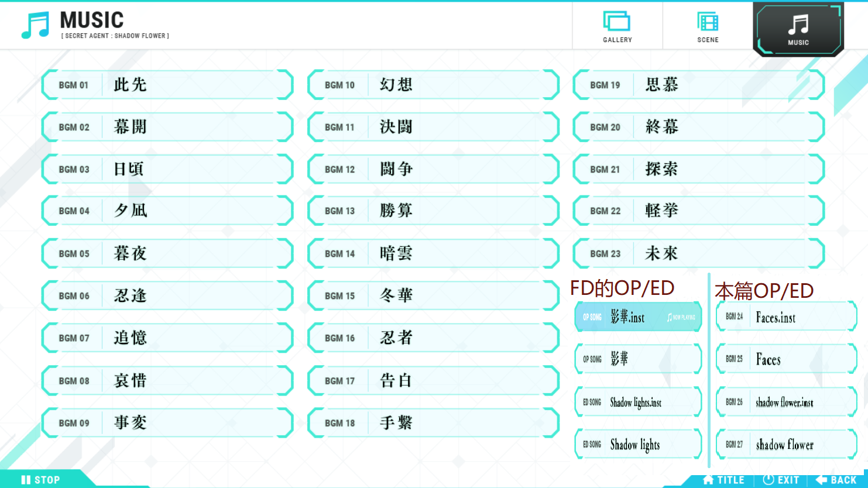Click the Scene filmstrip icon

coord(708,22)
